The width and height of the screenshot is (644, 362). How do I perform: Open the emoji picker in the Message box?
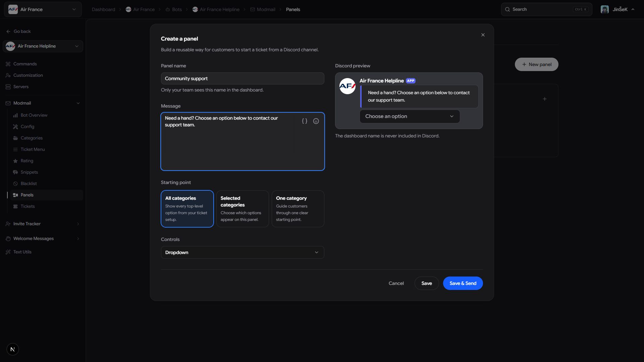coord(316,121)
